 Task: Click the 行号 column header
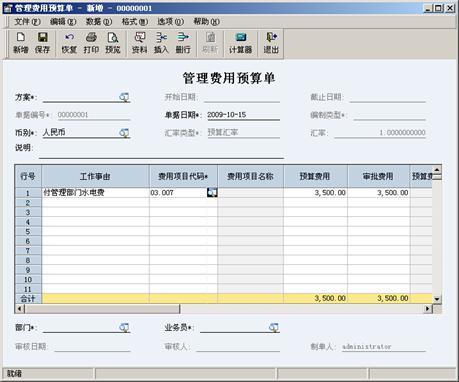tap(28, 176)
